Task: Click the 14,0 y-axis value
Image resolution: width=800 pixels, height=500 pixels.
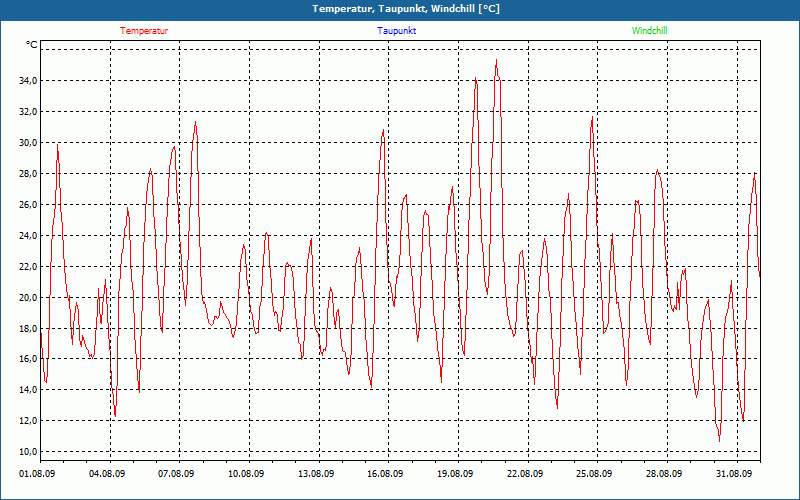Action: click(28, 390)
